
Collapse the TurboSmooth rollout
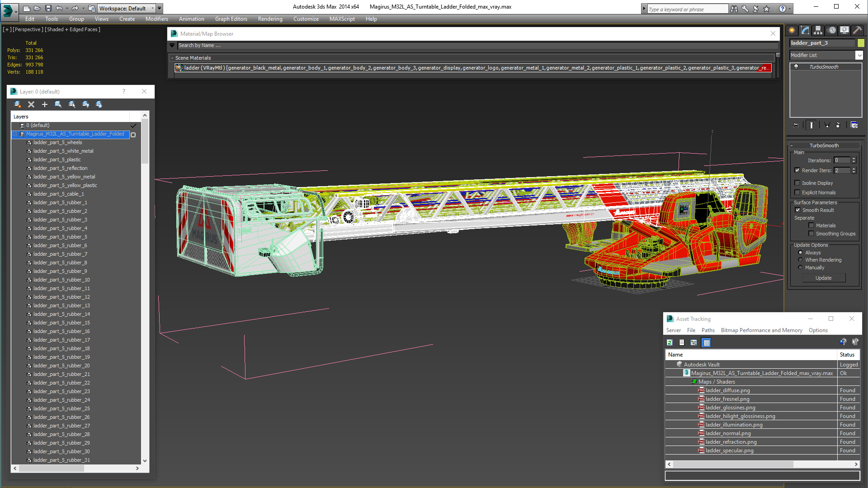tap(792, 145)
